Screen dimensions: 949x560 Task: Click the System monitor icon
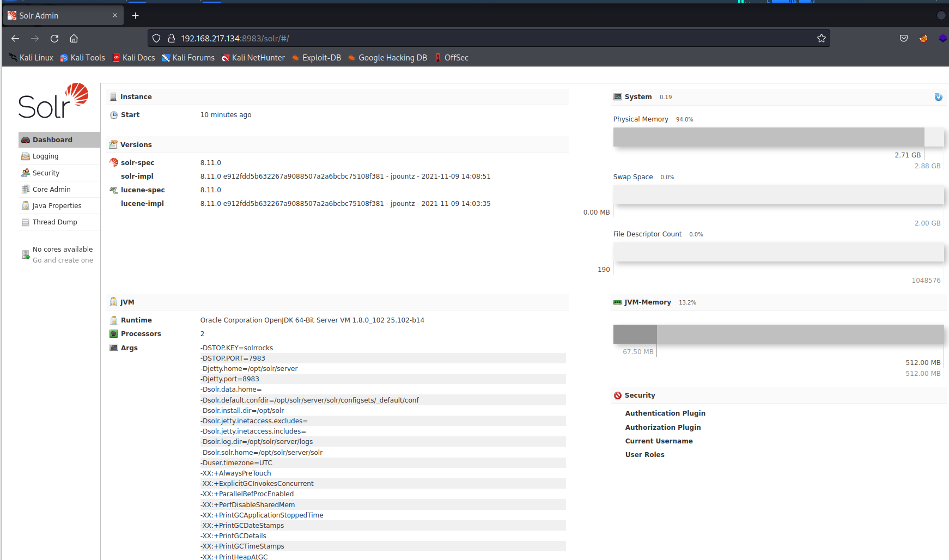pyautogui.click(x=618, y=97)
